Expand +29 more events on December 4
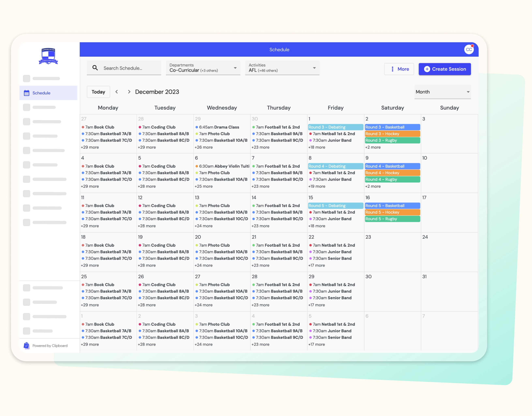 (x=90, y=186)
